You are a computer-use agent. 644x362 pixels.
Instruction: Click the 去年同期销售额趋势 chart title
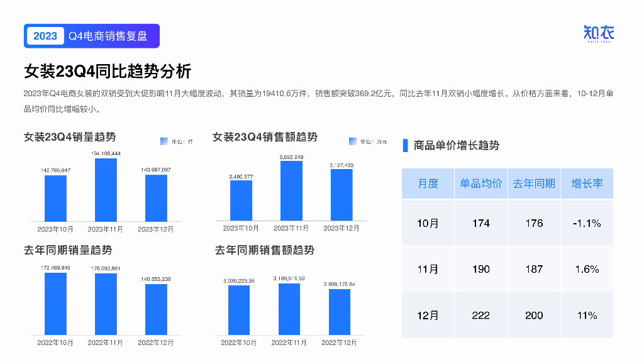point(265,250)
